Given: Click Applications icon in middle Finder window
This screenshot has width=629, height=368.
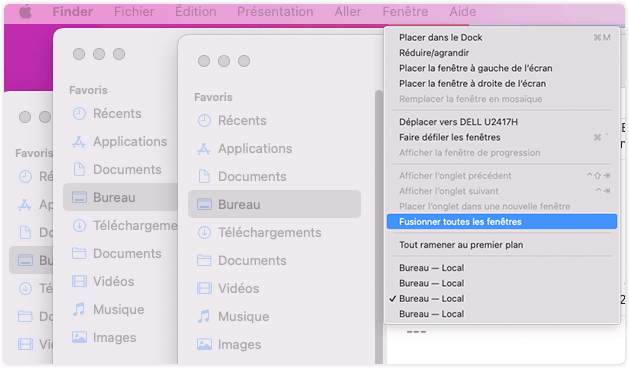Looking at the screenshot, I should (79, 142).
